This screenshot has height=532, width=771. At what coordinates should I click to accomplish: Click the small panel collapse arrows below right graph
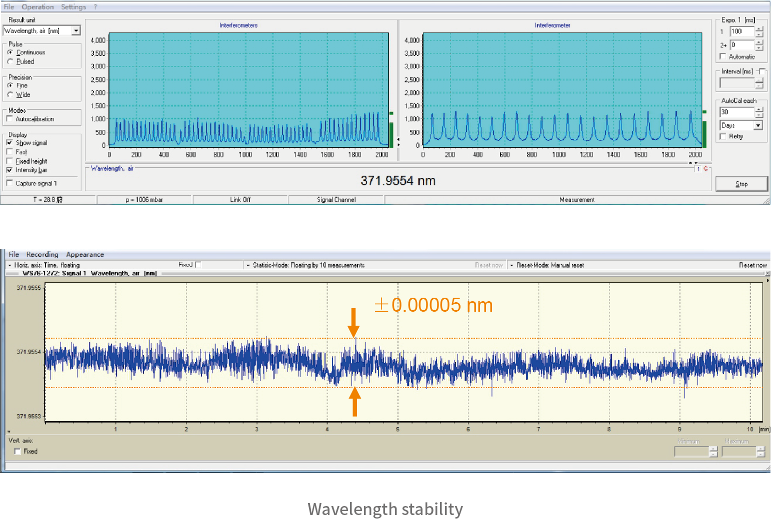(x=693, y=163)
